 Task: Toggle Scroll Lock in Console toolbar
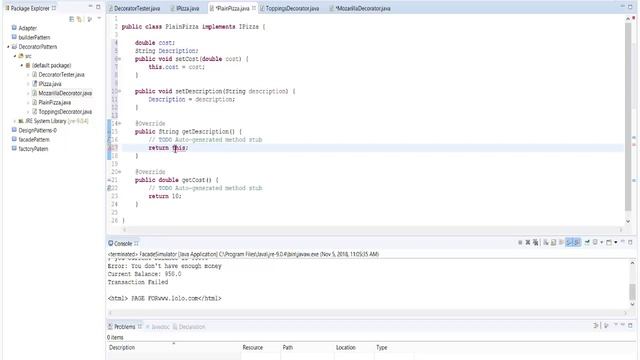[x=553, y=242]
